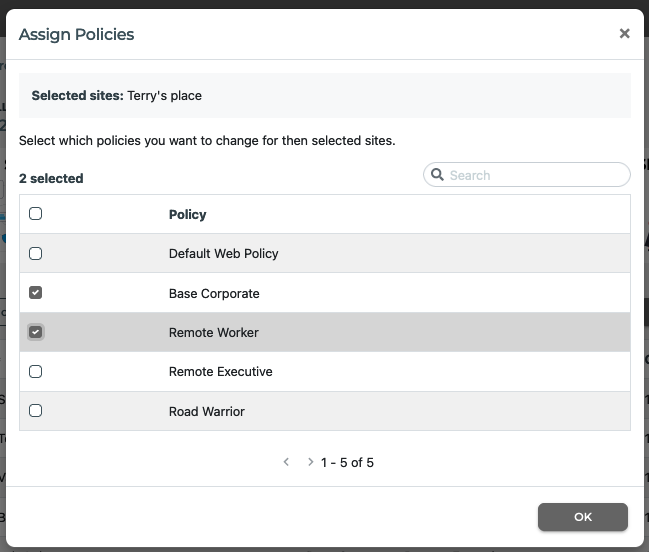Viewport: 649px width, 552px height.
Task: Go to next page of policies
Action: coord(310,462)
